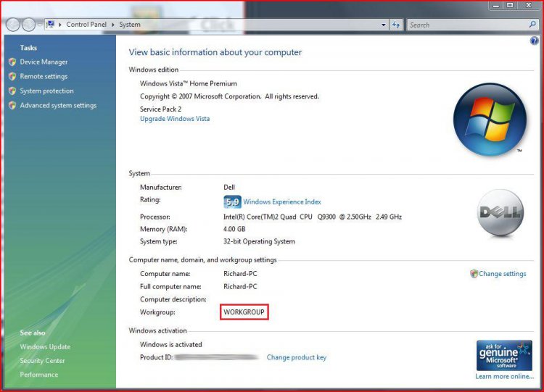Click shield icon beside Advanced system settings
This screenshot has height=392, width=544.
[x=12, y=105]
